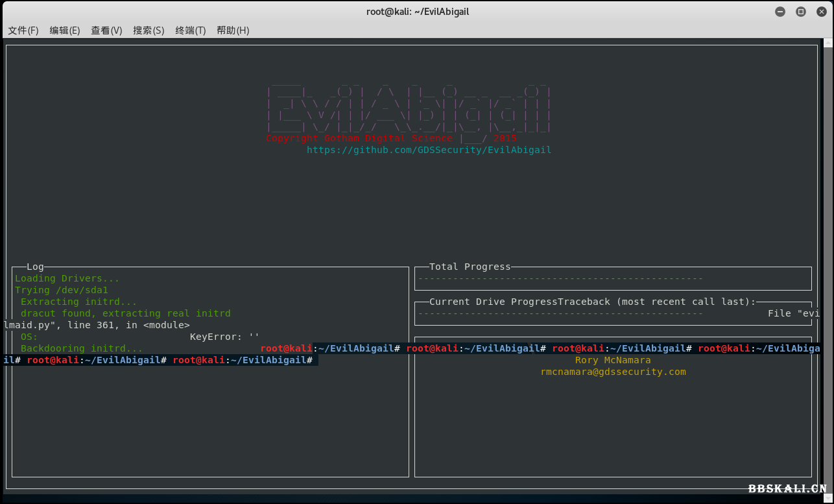Click the KeyError traceback message

[224, 337]
